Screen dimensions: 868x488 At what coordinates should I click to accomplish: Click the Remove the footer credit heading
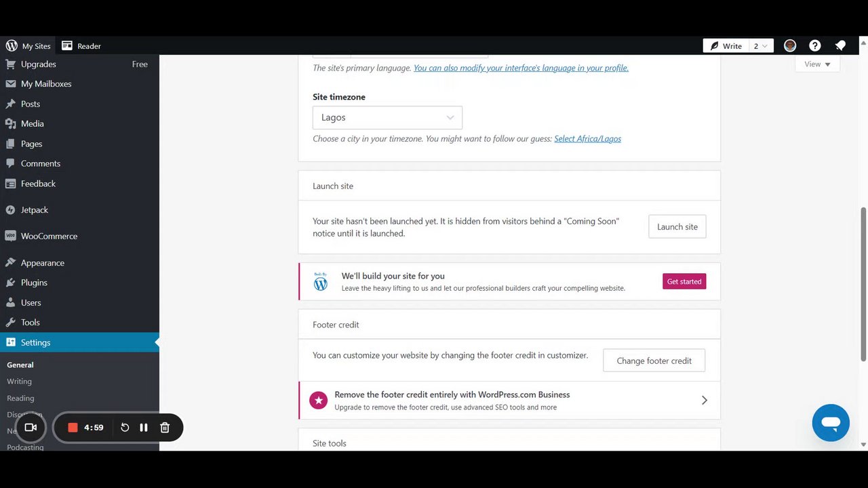(452, 394)
